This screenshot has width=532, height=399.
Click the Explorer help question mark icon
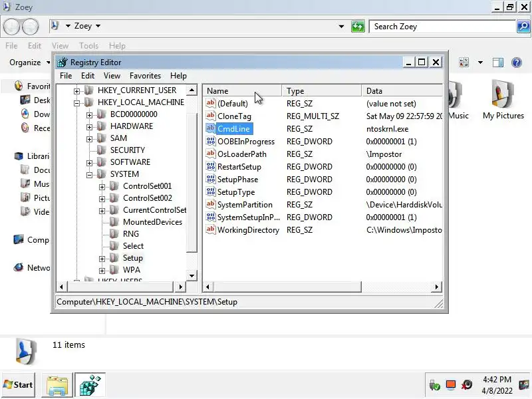517,63
